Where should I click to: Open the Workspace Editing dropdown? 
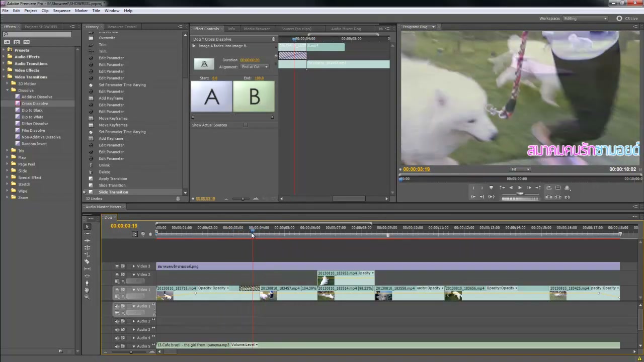(x=585, y=19)
